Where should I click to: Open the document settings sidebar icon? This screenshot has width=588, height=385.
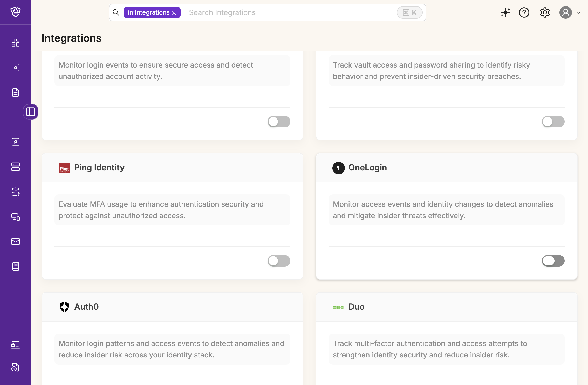(16, 92)
